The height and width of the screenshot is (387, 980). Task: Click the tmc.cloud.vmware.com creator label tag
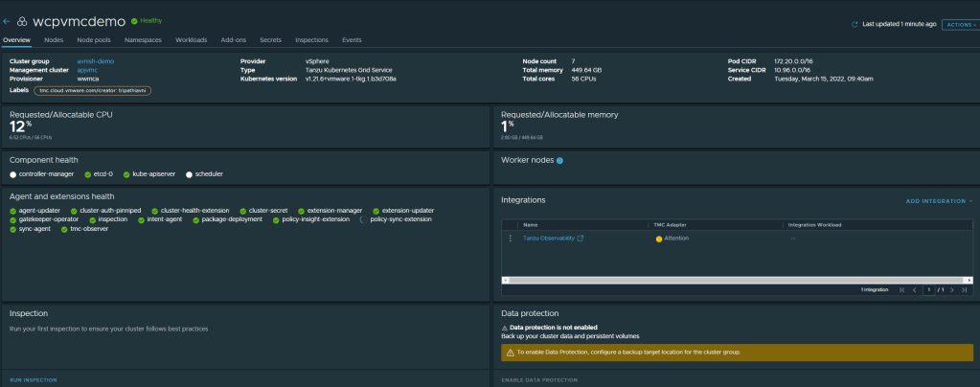(93, 90)
